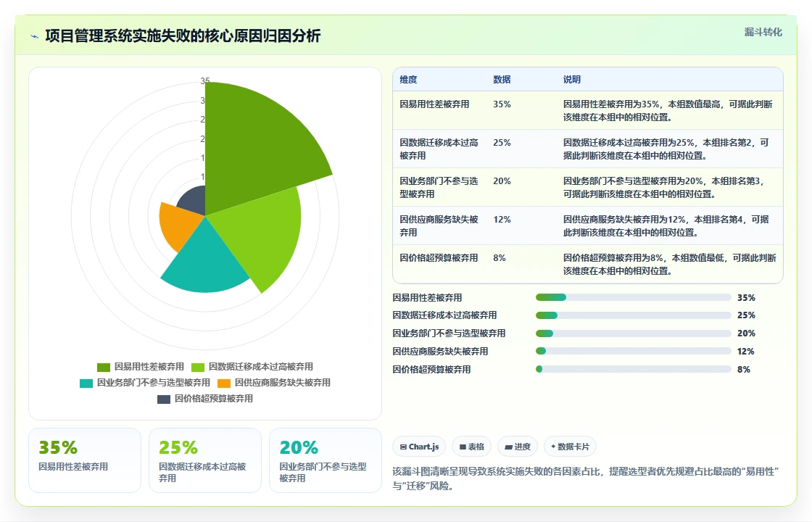Click the 35% value in table

click(502, 104)
